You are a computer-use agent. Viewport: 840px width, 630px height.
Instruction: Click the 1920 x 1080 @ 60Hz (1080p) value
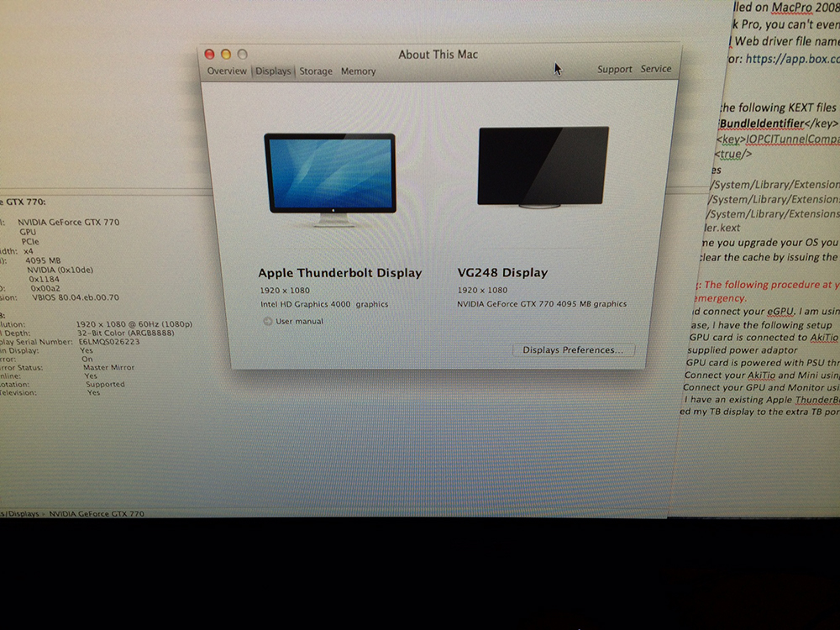point(134,324)
